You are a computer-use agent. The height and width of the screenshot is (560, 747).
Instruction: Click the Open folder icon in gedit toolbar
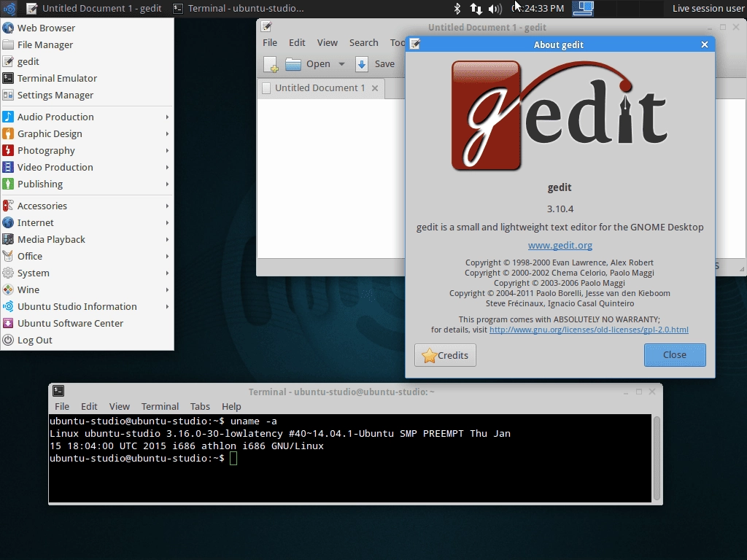[x=293, y=64]
